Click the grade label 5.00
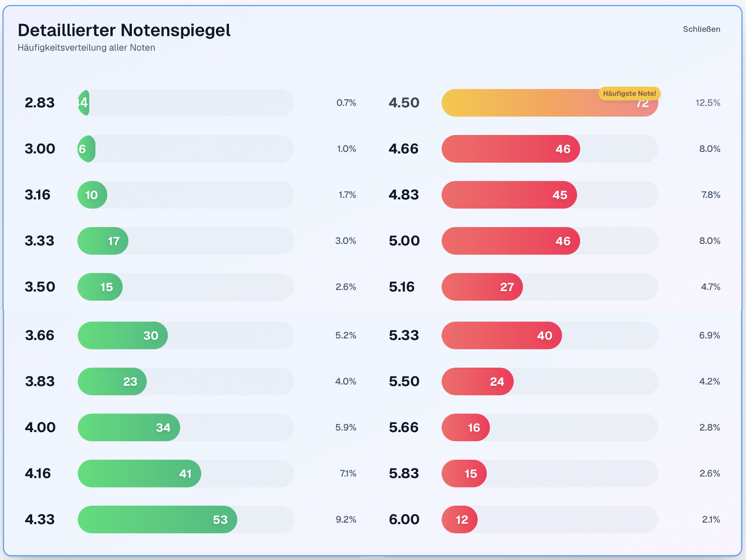Viewport: 746px width, 560px height. [x=404, y=241]
